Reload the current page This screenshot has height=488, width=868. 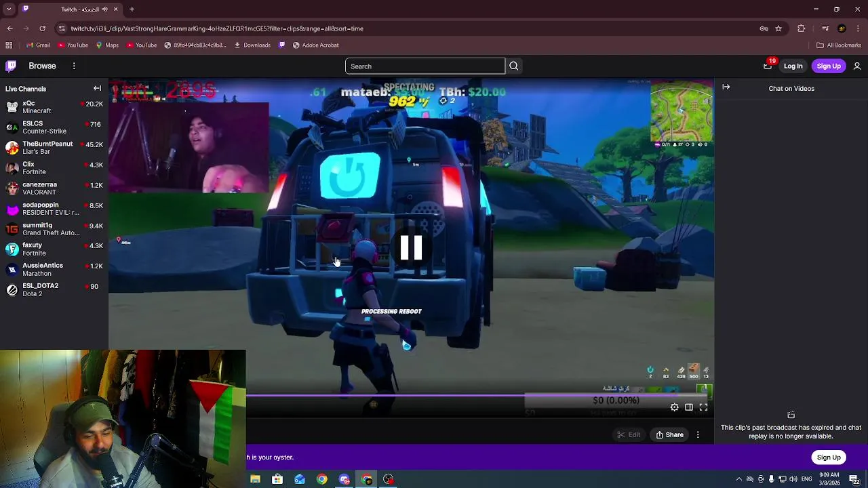(42, 28)
